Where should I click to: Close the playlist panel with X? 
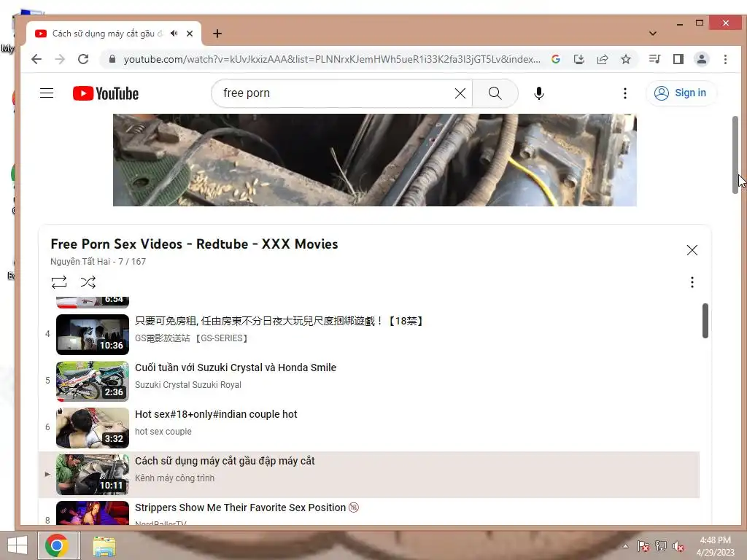tap(692, 250)
